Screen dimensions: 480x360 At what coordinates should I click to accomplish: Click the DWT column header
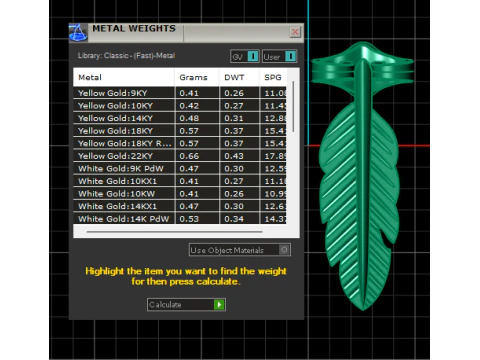click(239, 77)
